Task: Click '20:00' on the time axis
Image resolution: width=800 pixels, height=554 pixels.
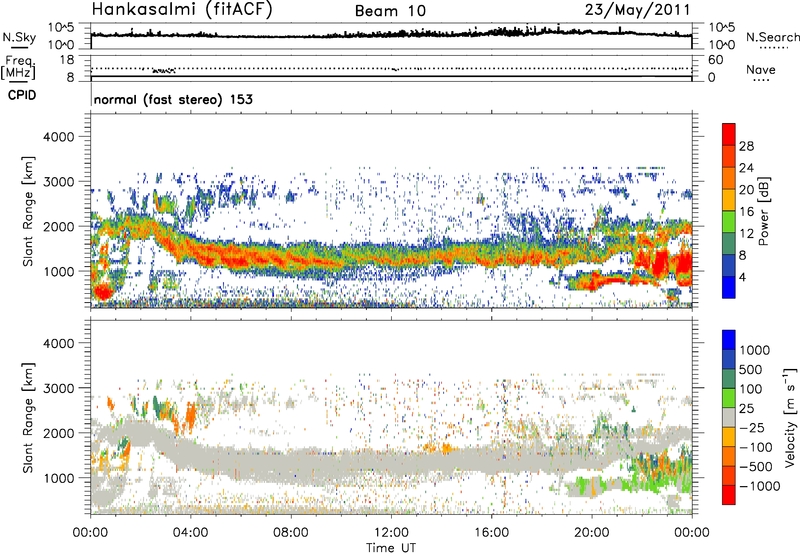Action: [591, 533]
